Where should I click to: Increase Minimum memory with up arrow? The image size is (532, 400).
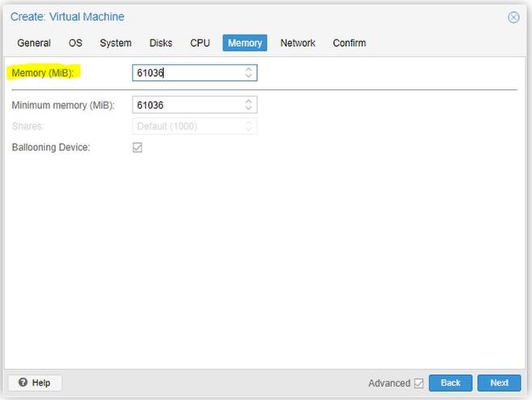[x=248, y=101]
